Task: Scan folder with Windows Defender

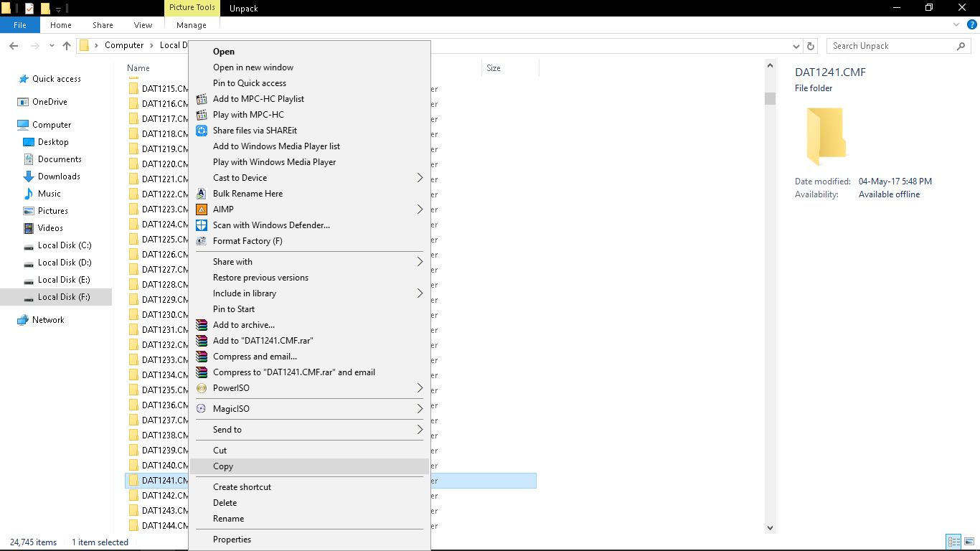Action: pyautogui.click(x=271, y=225)
